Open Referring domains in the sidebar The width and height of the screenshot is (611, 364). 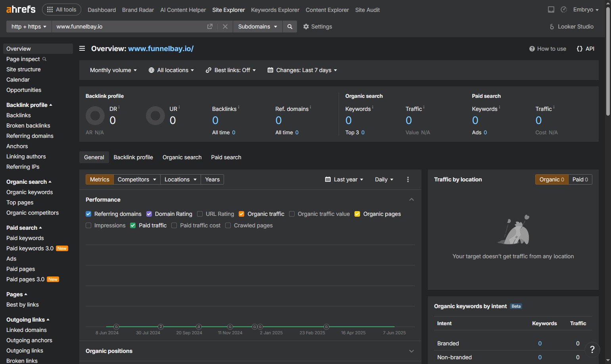30,136
